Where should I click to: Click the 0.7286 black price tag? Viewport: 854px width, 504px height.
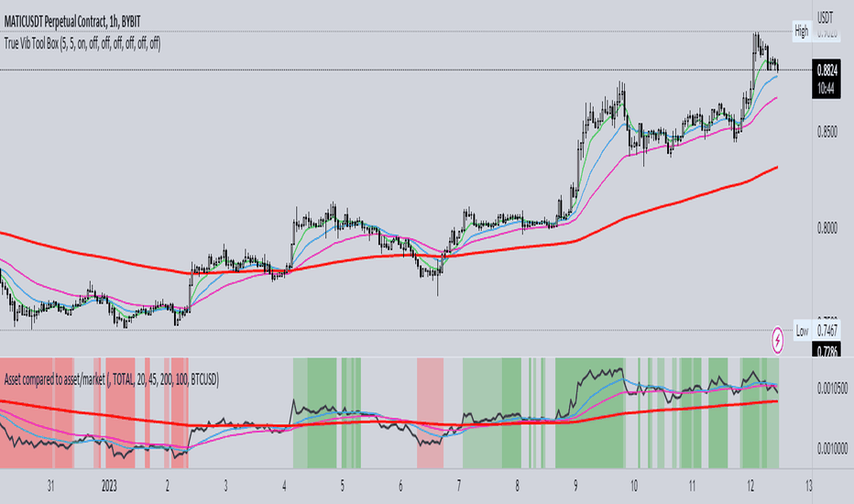coord(827,350)
